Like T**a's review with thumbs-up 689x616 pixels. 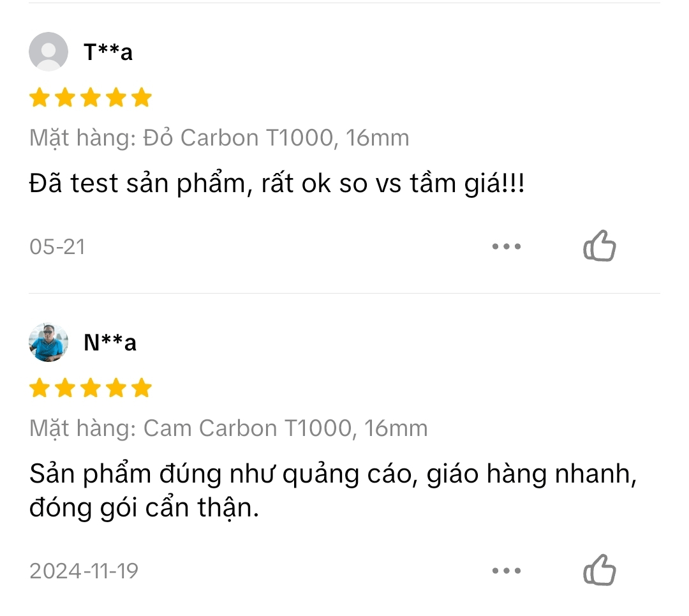pos(600,246)
